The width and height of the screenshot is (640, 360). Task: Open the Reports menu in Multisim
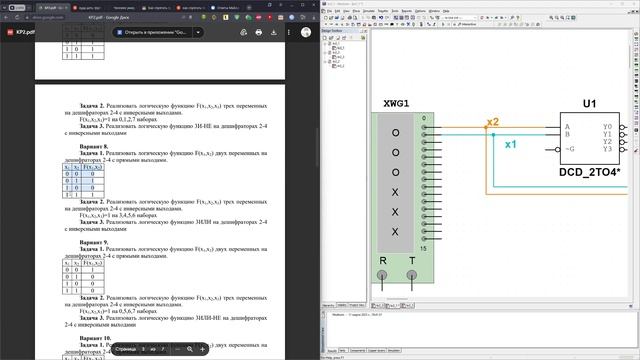[x=407, y=11]
